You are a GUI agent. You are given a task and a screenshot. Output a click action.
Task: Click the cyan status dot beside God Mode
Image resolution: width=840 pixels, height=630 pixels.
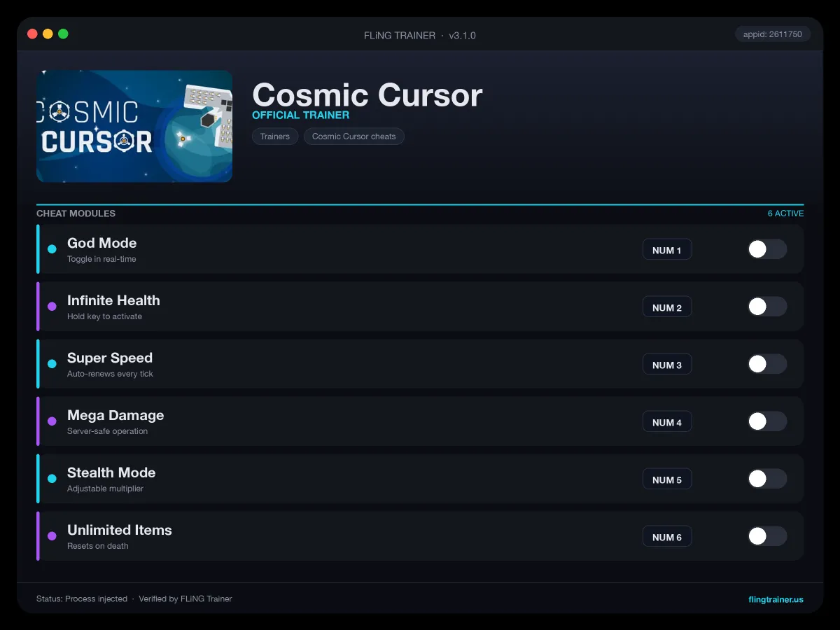click(52, 249)
